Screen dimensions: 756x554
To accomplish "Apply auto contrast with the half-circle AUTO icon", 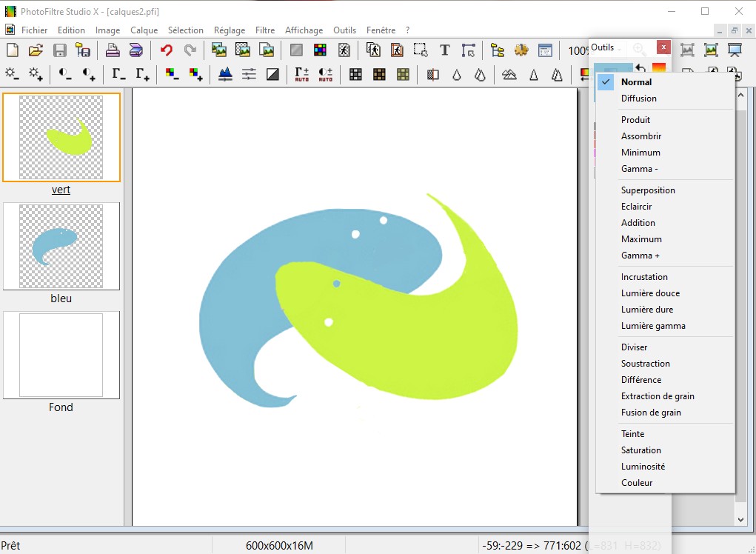I will (326, 74).
